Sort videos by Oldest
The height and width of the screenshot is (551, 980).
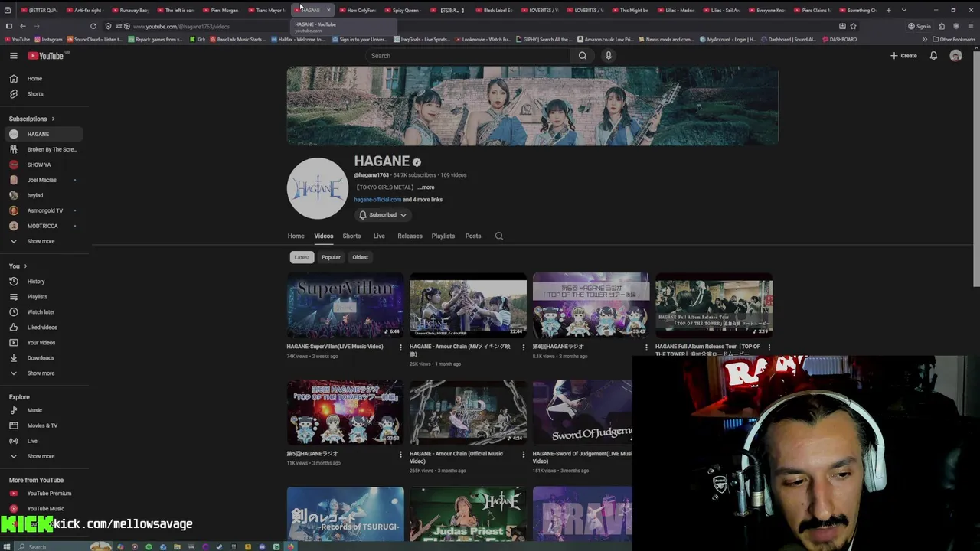(x=360, y=257)
